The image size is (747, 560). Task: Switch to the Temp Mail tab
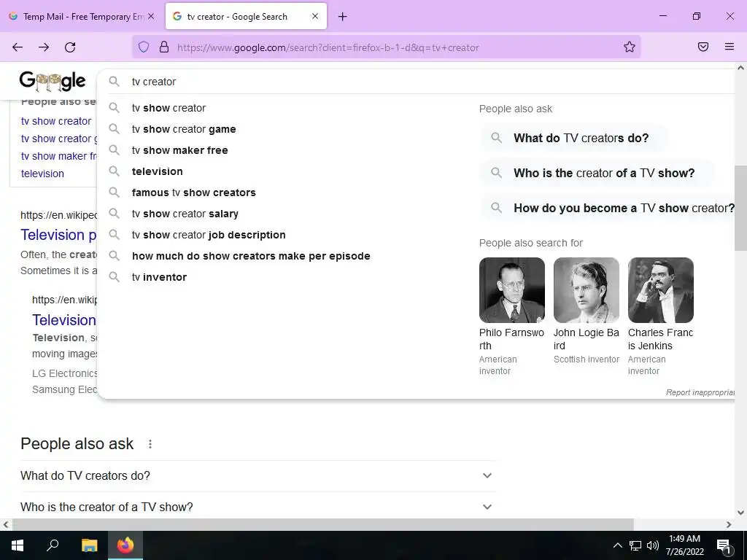tap(82, 17)
